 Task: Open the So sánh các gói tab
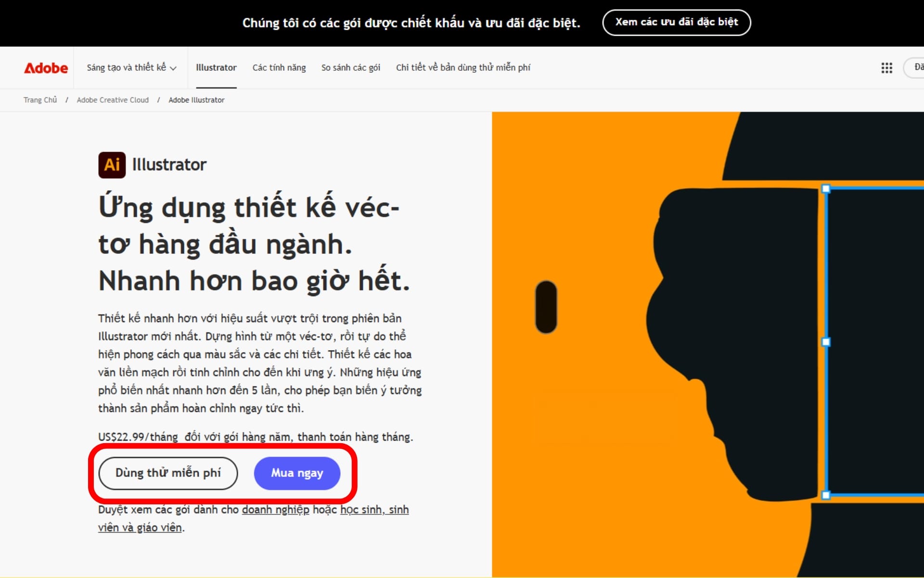351,68
